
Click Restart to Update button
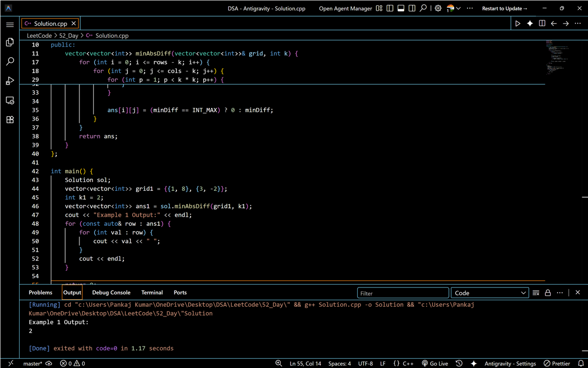505,8
